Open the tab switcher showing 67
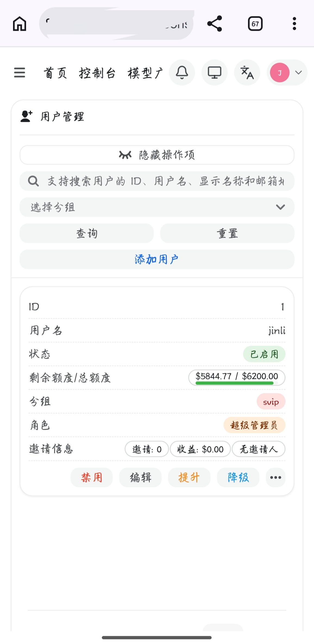Image resolution: width=314 pixels, height=644 pixels. click(x=255, y=24)
